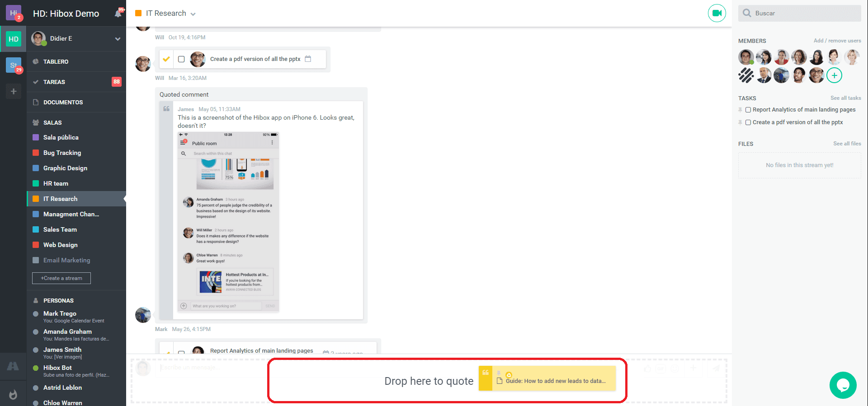The height and width of the screenshot is (406, 868).
Task: Click the add workspace plus icon
Action: click(x=14, y=91)
